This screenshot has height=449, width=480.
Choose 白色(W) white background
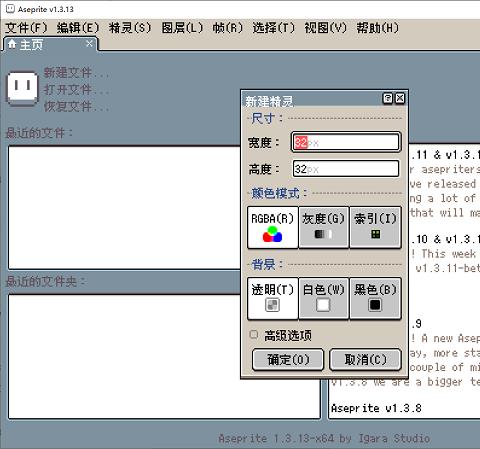pos(324,298)
